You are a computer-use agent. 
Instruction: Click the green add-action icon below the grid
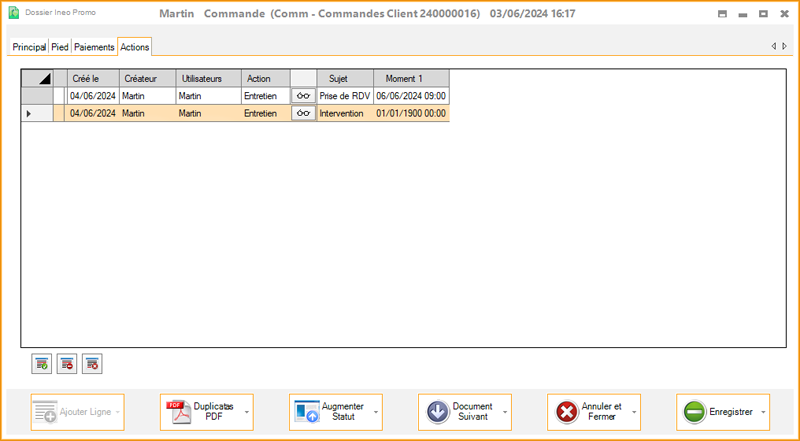pos(41,364)
